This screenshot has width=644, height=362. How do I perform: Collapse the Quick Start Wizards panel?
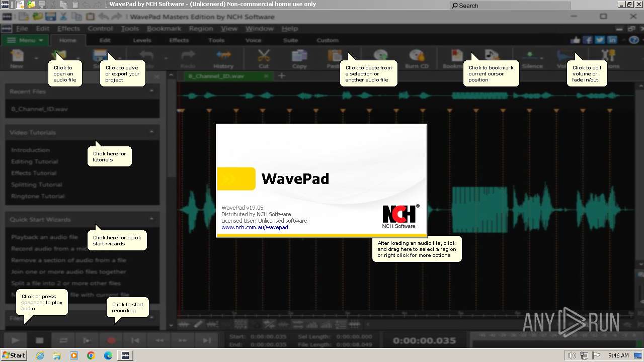click(x=151, y=219)
